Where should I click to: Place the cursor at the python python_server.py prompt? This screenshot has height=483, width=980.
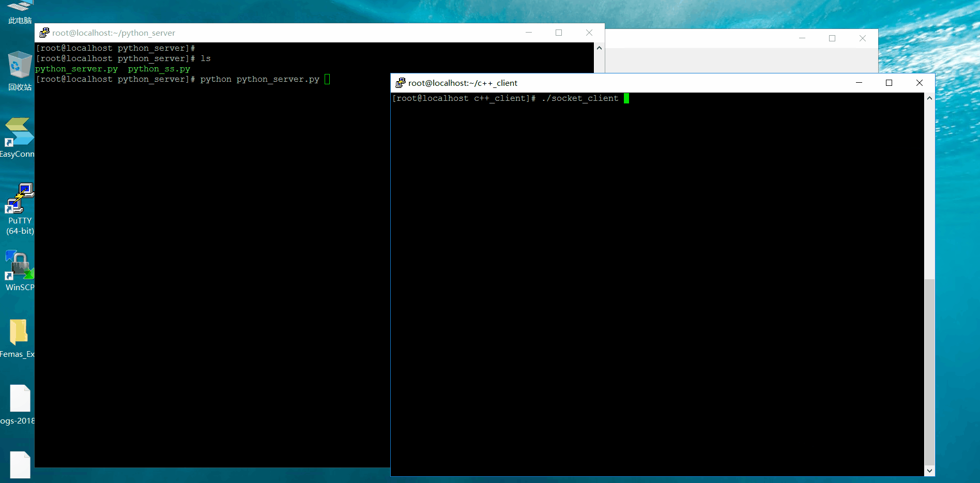tap(327, 79)
